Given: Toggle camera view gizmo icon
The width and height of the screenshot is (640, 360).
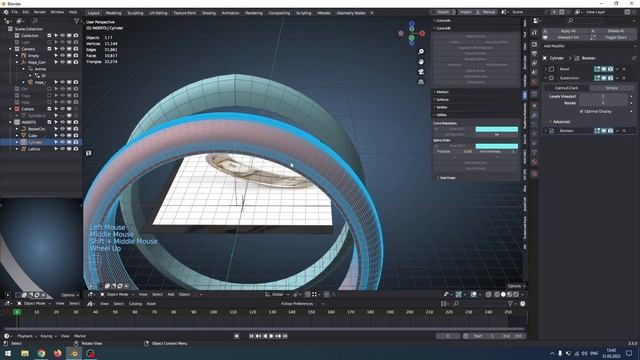Looking at the screenshot, I should [x=421, y=72].
